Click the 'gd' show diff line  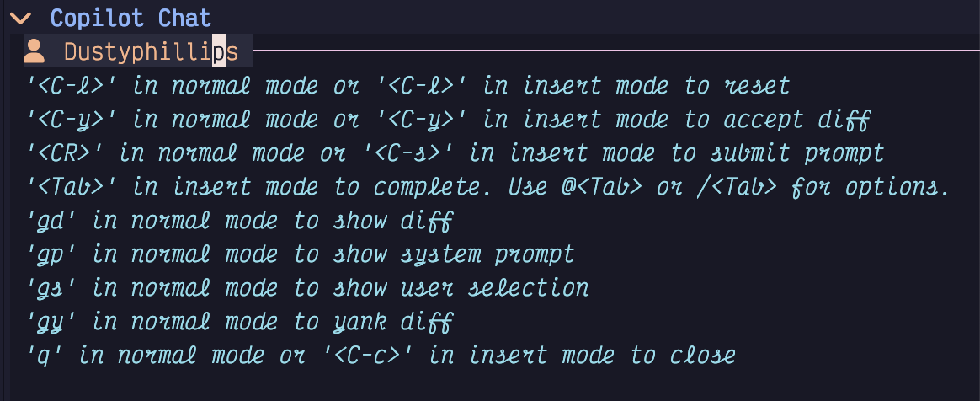(239, 221)
